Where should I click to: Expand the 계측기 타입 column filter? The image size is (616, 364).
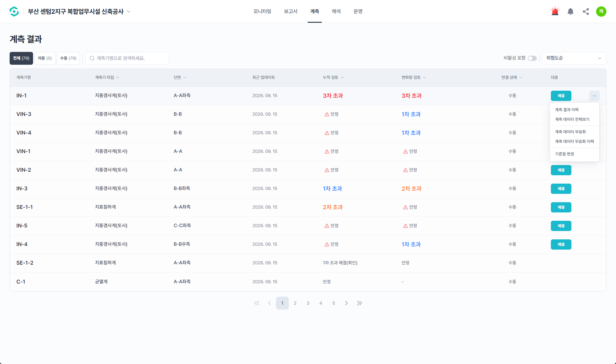pyautogui.click(x=118, y=78)
